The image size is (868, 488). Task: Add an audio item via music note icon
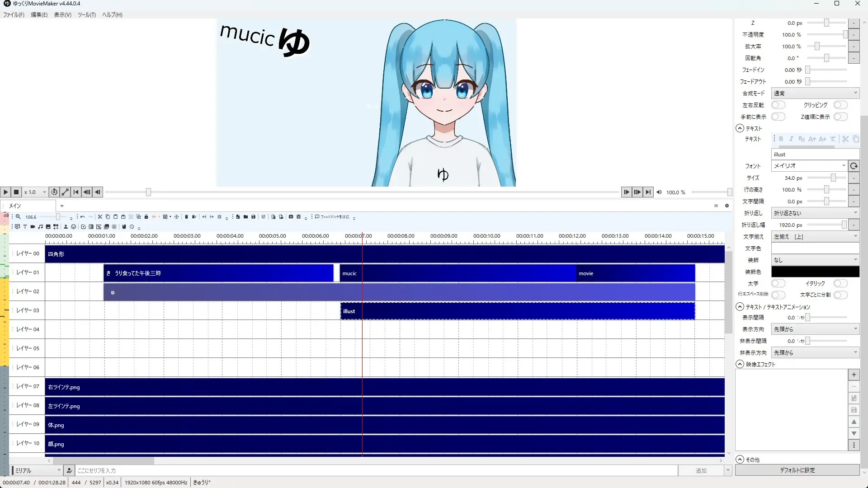coord(40,227)
